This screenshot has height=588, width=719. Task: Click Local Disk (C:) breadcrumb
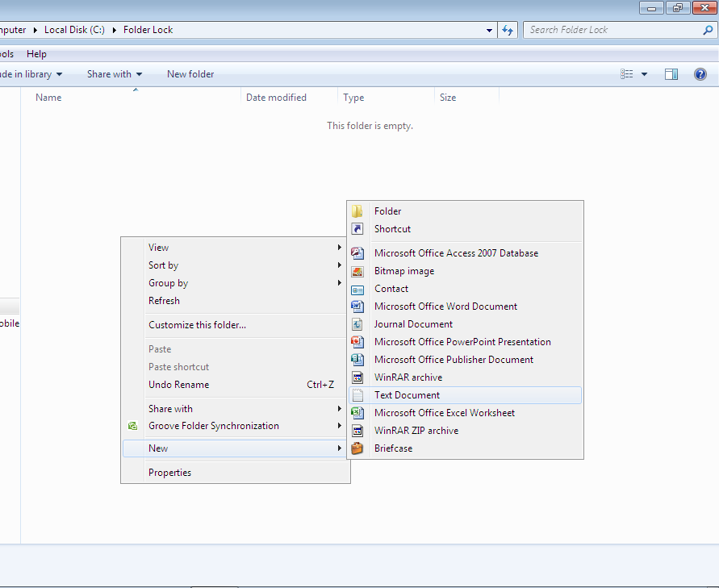[x=74, y=31]
